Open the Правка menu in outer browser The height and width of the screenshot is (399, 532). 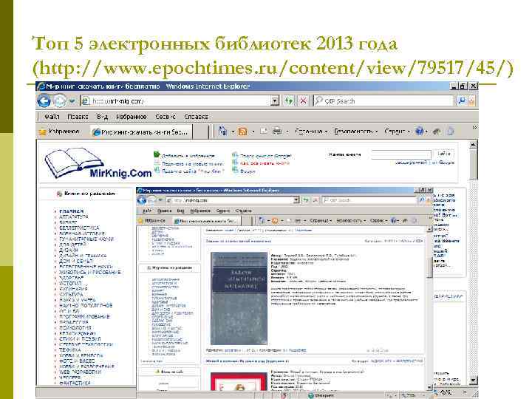click(x=78, y=117)
